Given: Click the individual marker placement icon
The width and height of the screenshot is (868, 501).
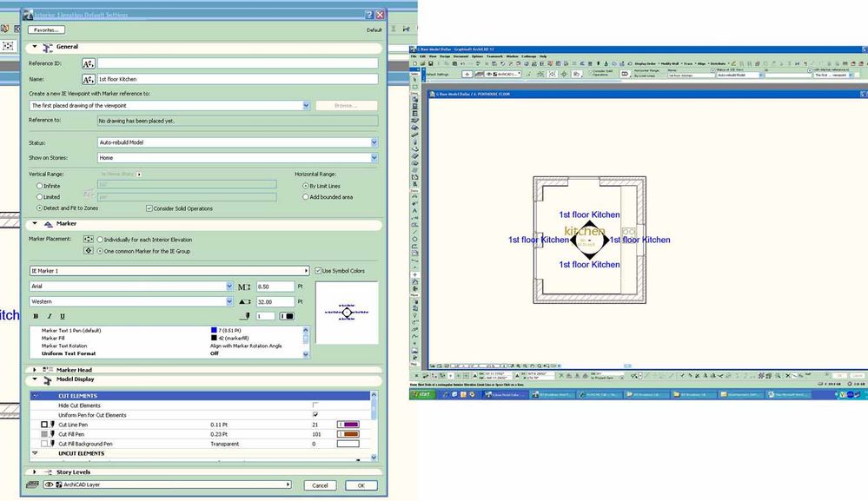Looking at the screenshot, I should click(x=88, y=240).
